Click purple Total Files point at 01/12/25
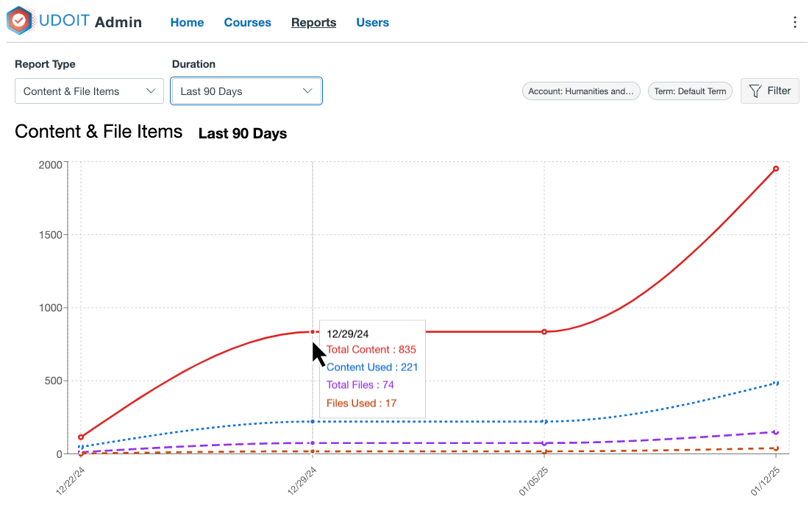The width and height of the screenshot is (812, 508). 776,432
